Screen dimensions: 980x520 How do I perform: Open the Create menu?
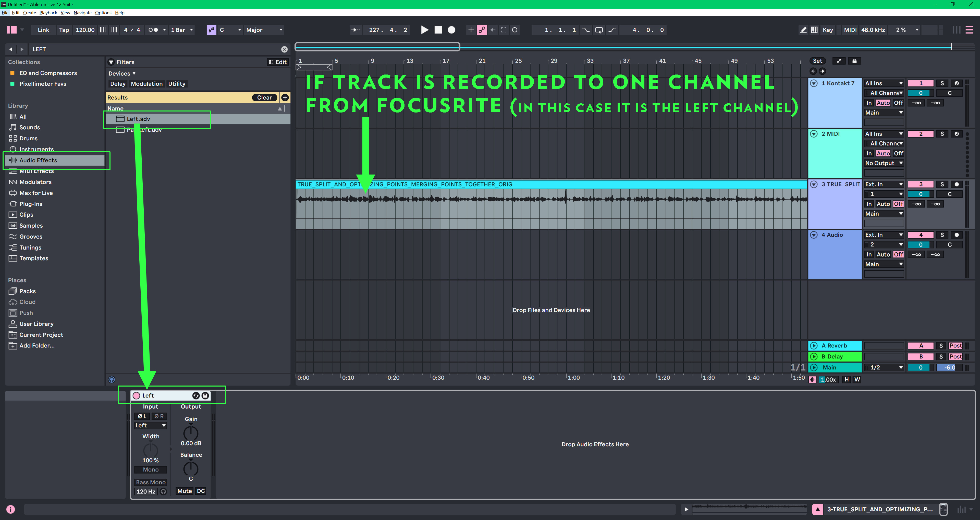(x=29, y=13)
